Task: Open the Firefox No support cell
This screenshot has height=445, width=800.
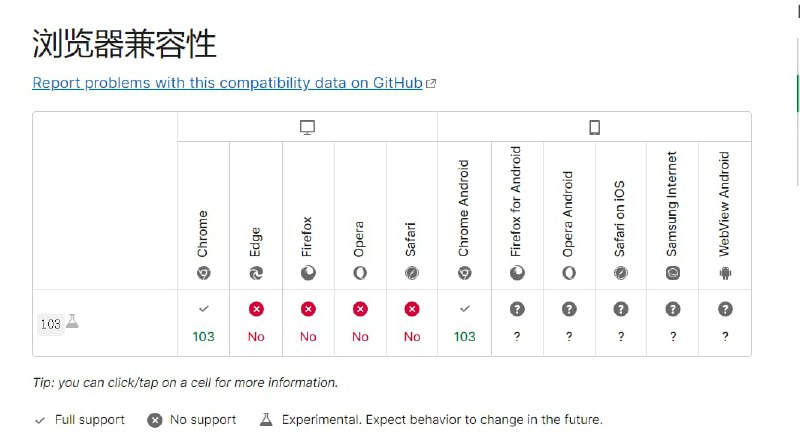Action: 308,323
